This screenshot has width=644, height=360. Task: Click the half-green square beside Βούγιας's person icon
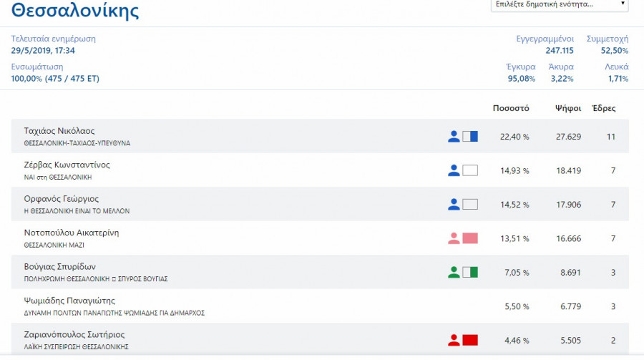coord(470,272)
